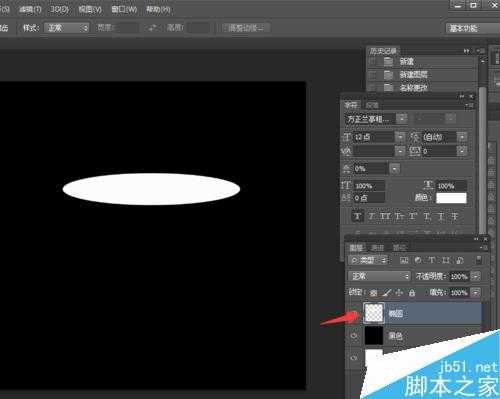Open the 3D(D) menu
Screen dimensions: 500x399
click(x=59, y=9)
